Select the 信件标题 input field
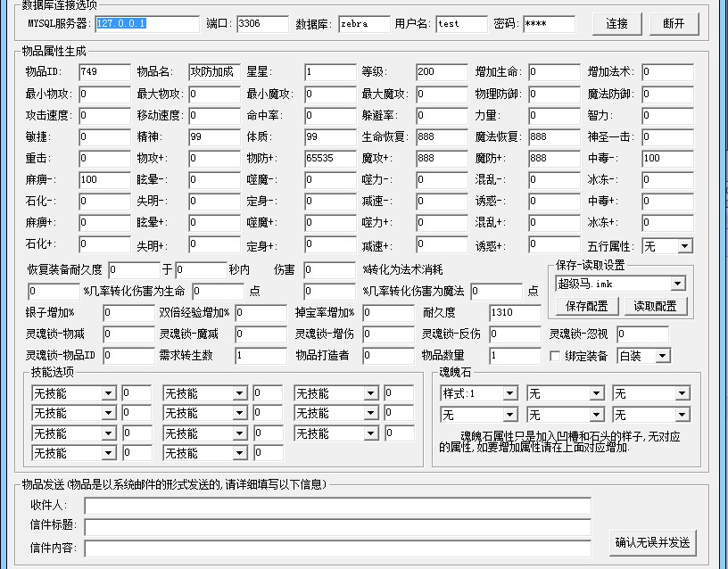The image size is (728, 569). coord(337,527)
